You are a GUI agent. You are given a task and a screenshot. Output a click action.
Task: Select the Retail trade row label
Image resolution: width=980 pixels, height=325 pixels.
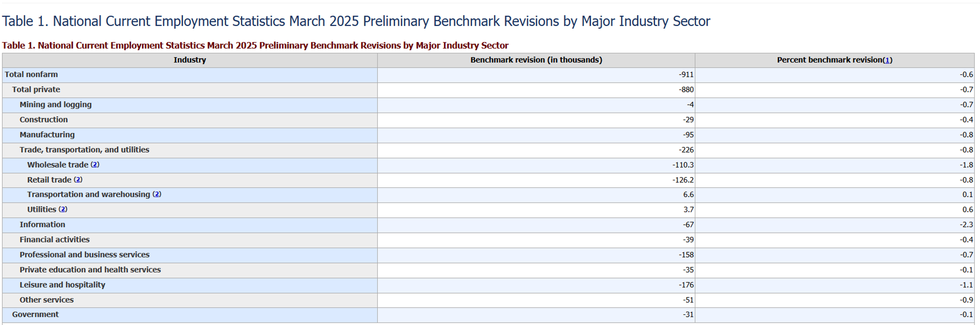(50, 179)
